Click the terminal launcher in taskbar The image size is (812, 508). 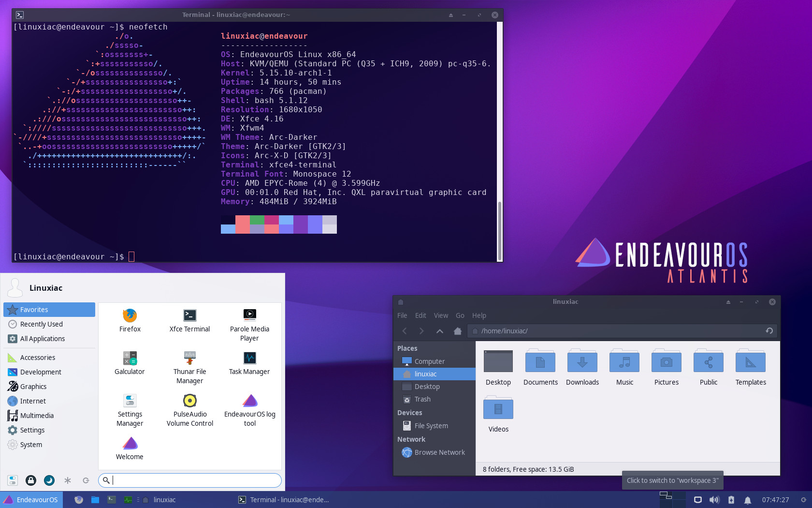point(112,500)
